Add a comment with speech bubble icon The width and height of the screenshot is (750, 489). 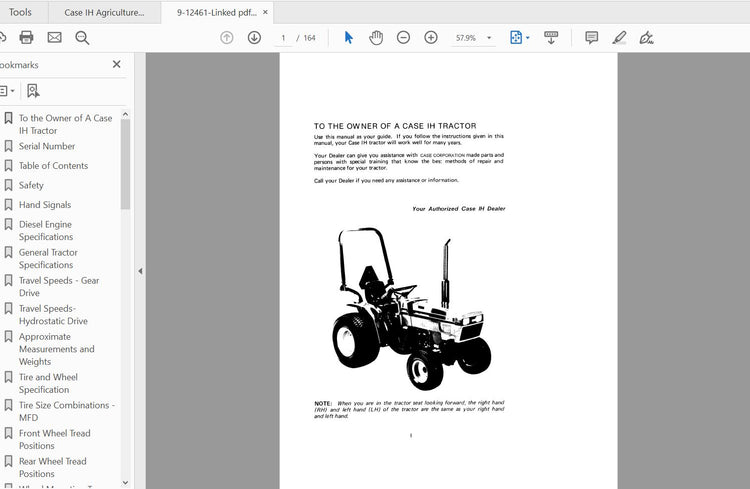coord(592,38)
